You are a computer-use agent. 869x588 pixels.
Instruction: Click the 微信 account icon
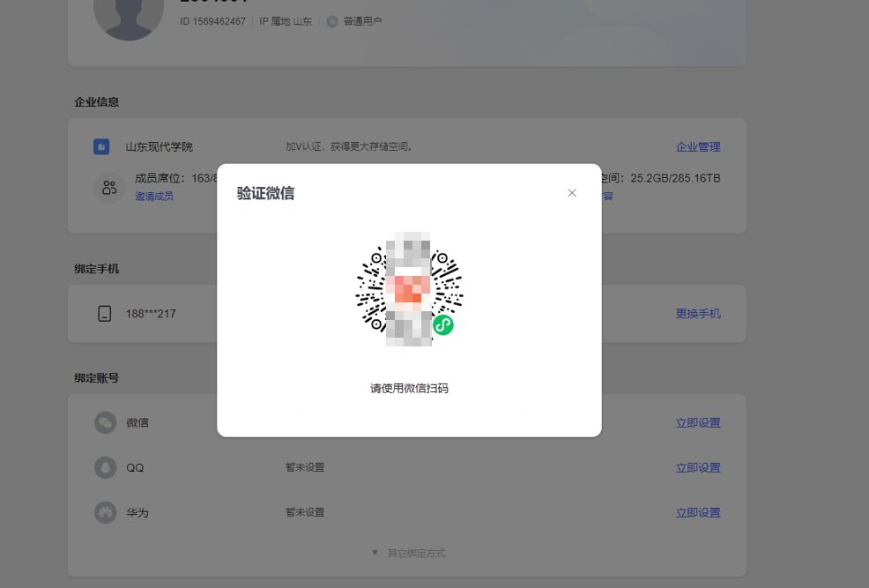coord(105,423)
